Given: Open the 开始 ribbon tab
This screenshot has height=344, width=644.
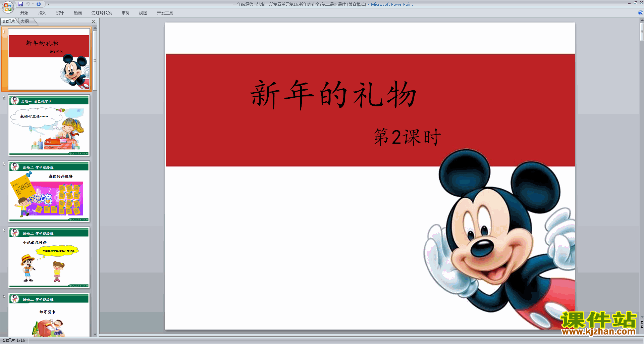Looking at the screenshot, I should coord(24,13).
